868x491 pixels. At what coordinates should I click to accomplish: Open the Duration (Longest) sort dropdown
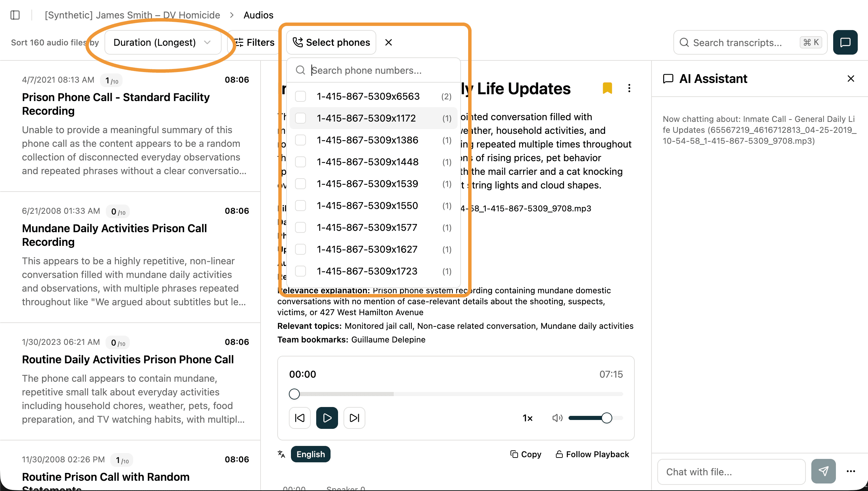click(x=163, y=42)
